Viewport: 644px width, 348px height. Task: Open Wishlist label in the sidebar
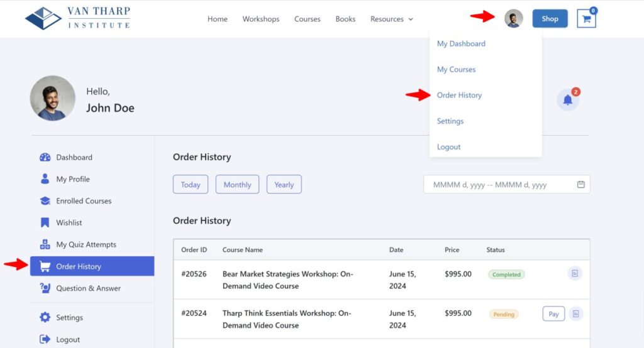coord(69,222)
